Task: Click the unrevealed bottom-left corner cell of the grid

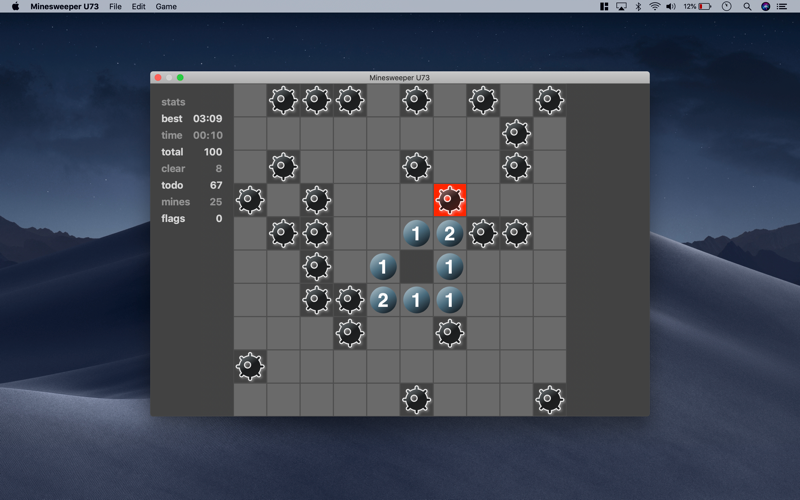Action: pyautogui.click(x=250, y=399)
